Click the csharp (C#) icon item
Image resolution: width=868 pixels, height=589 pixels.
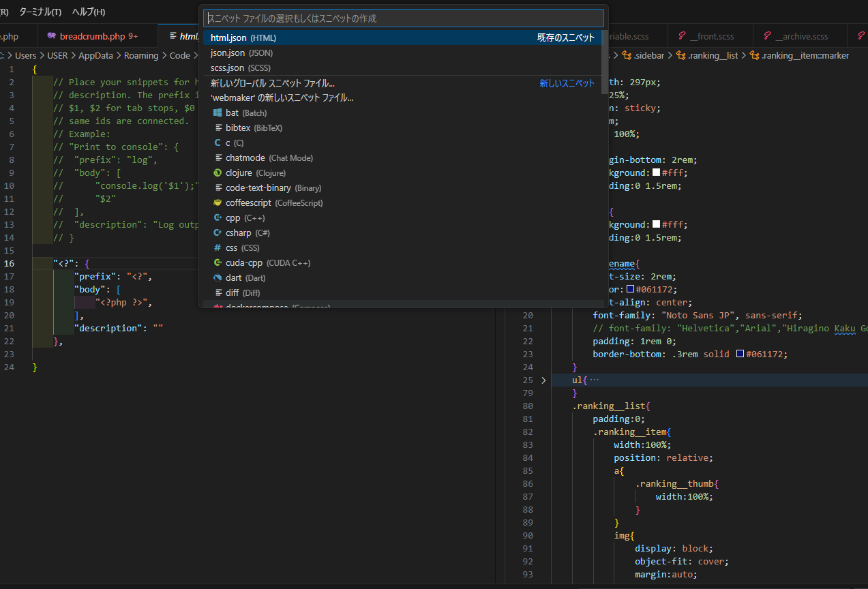218,233
